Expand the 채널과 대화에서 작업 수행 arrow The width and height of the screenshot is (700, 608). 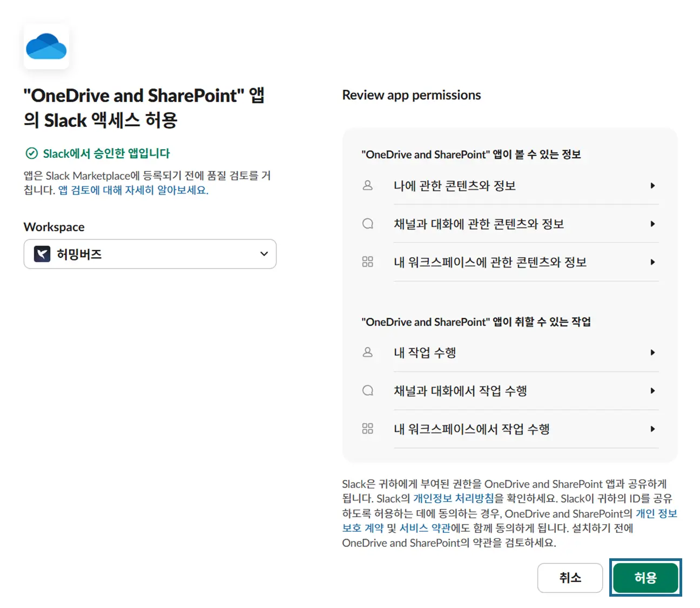tap(652, 391)
